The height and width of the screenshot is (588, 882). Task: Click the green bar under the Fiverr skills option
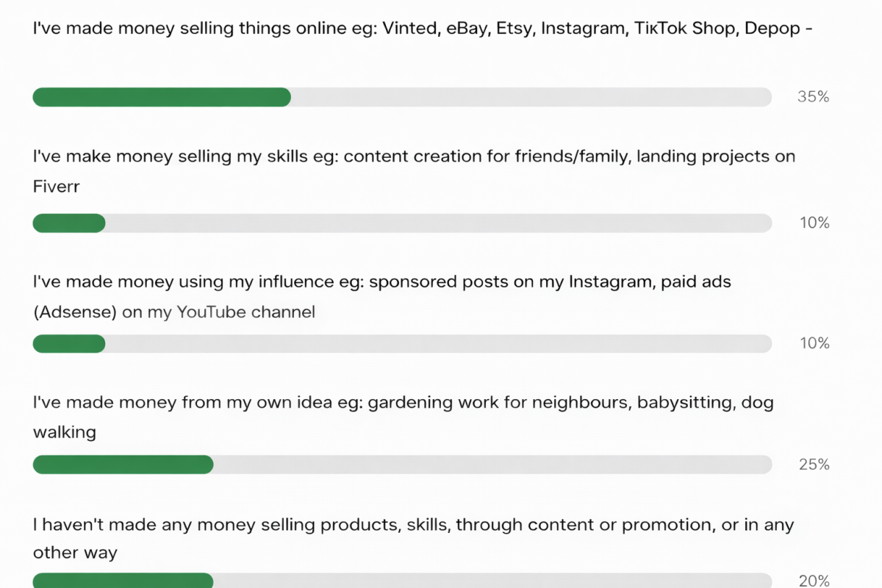[x=69, y=223]
